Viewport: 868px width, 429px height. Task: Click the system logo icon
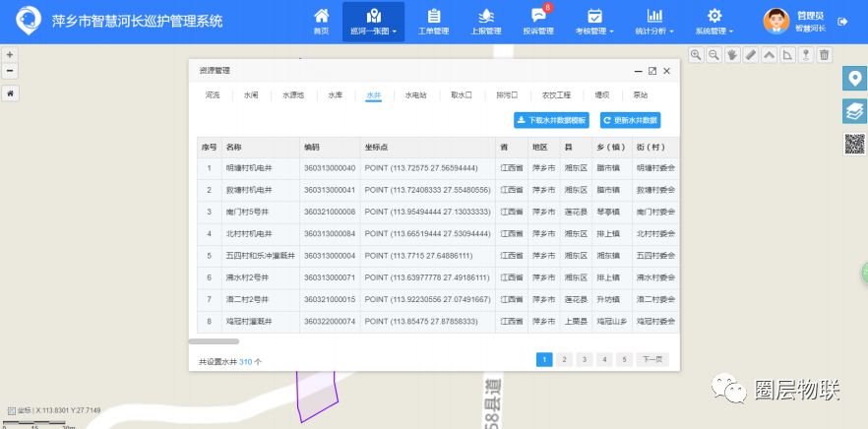tap(28, 21)
